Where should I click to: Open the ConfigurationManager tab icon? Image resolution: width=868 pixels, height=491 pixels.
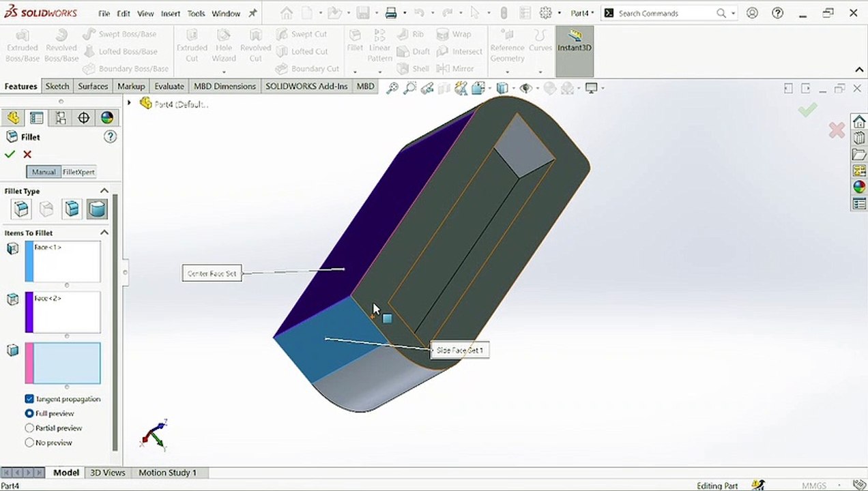60,118
